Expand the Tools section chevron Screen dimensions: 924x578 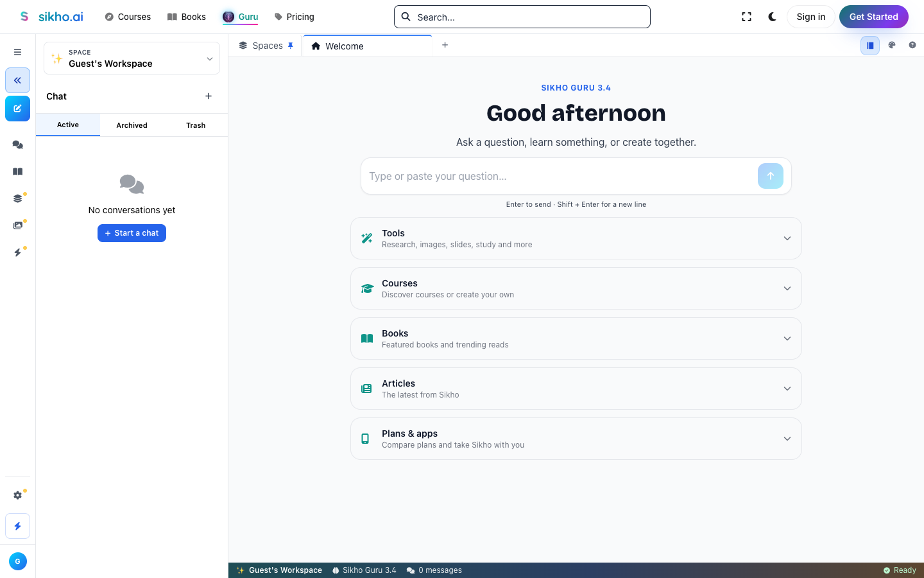pos(787,238)
